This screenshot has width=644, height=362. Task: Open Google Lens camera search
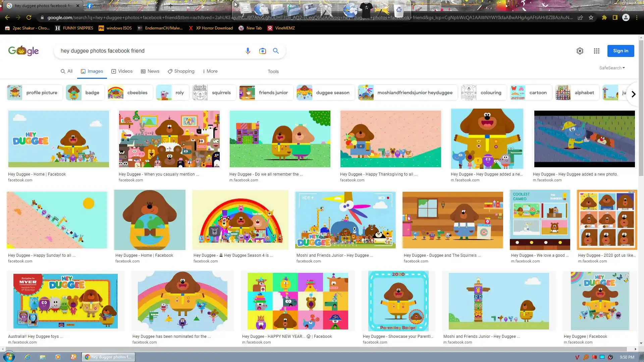[x=262, y=51]
